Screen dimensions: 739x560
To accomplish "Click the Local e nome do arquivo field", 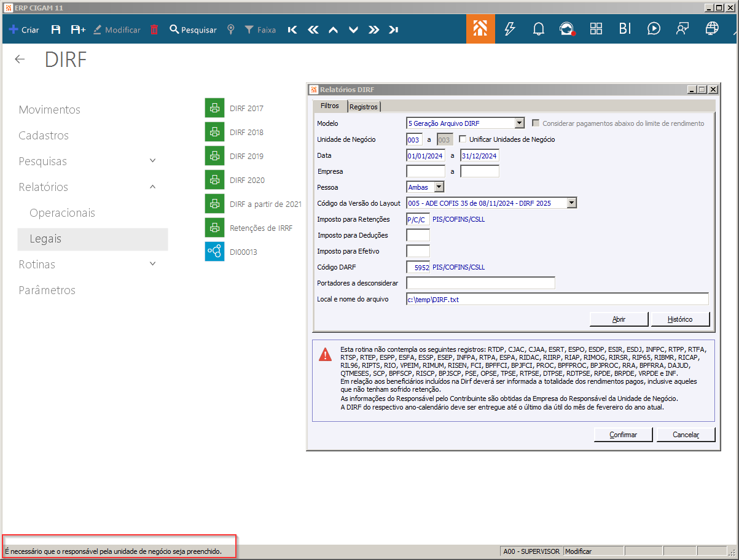I will pos(558,299).
